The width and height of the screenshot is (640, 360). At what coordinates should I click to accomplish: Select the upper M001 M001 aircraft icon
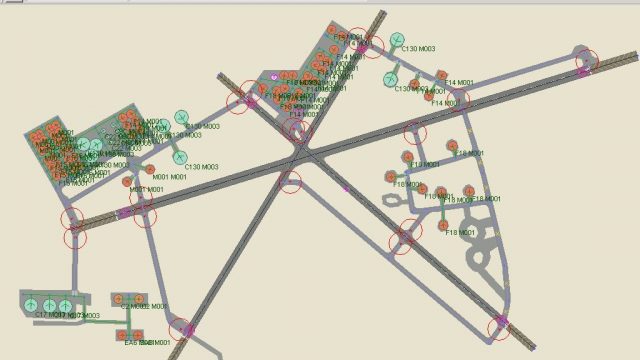coord(150,169)
